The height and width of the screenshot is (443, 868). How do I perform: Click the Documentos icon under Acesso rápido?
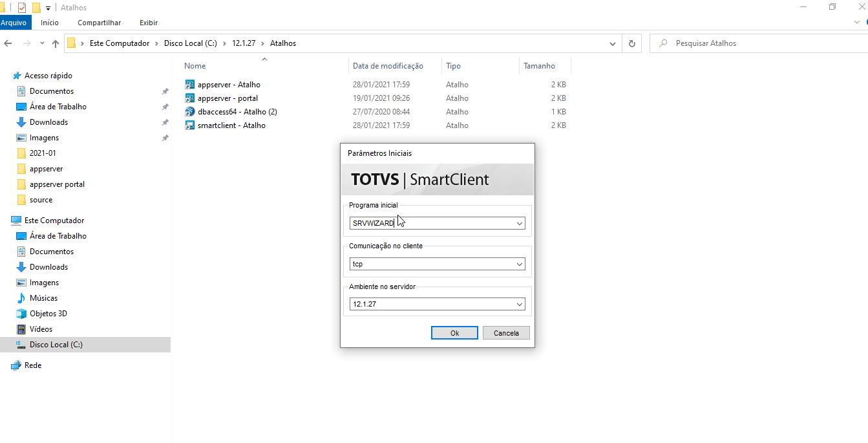(x=21, y=91)
